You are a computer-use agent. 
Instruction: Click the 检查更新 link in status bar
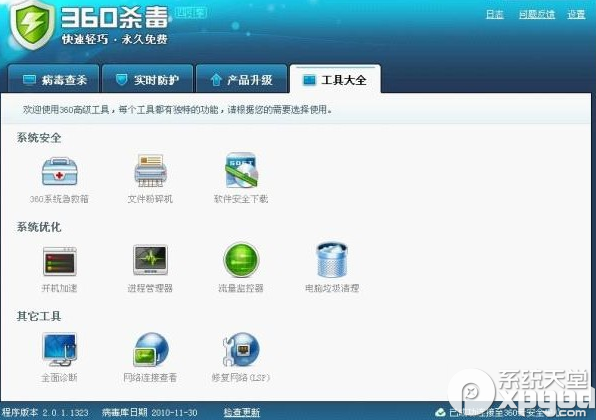(x=242, y=412)
